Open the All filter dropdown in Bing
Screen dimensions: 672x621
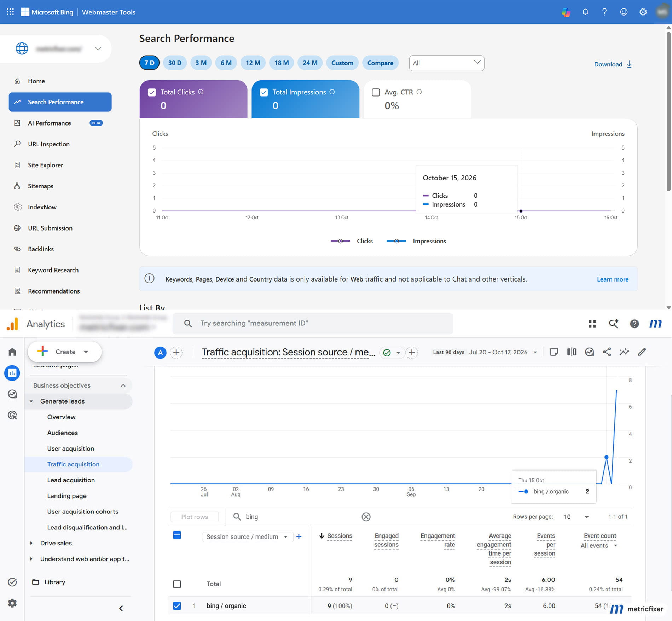pyautogui.click(x=446, y=63)
